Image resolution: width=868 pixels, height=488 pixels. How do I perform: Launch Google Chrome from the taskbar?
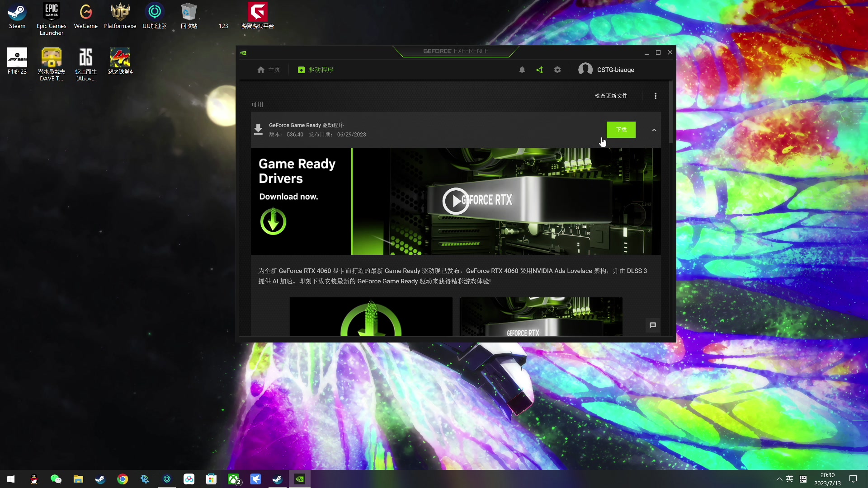point(123,479)
